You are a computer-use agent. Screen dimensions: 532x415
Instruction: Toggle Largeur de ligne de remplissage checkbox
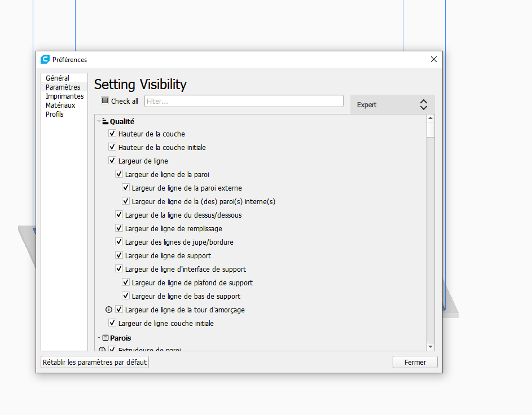click(119, 228)
